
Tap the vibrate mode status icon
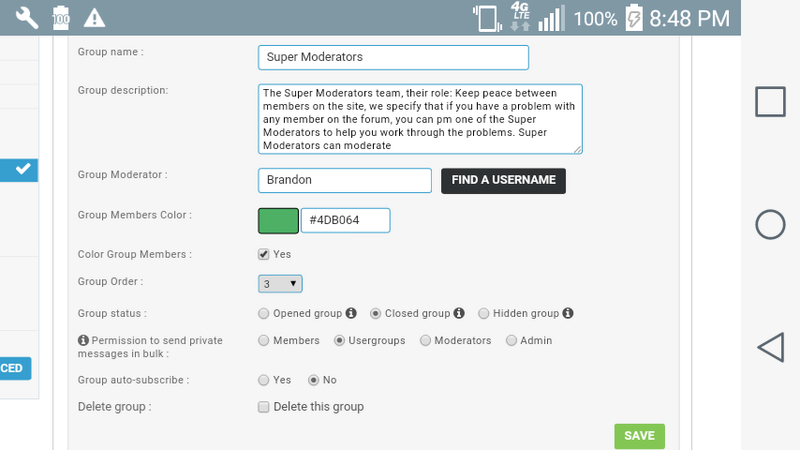pos(487,18)
